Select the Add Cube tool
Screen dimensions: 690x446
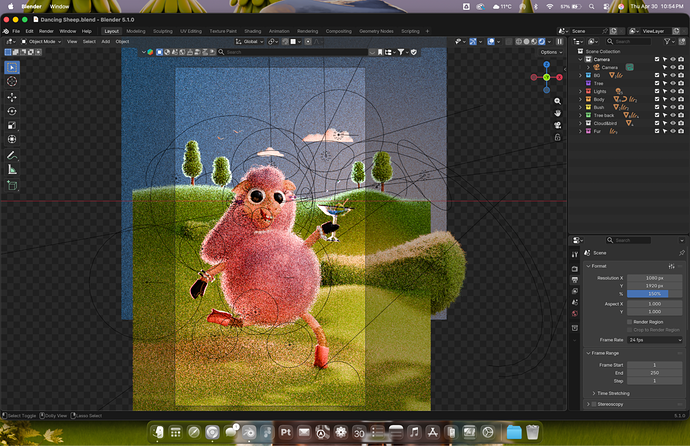click(12, 185)
